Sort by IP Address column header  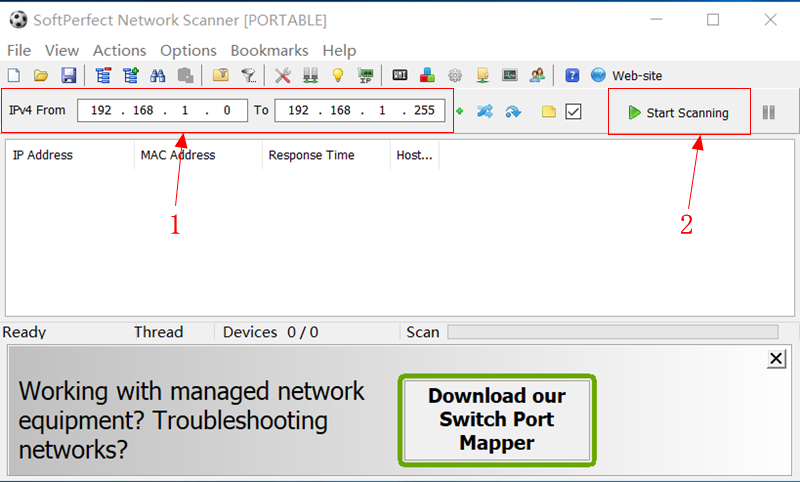pos(70,155)
